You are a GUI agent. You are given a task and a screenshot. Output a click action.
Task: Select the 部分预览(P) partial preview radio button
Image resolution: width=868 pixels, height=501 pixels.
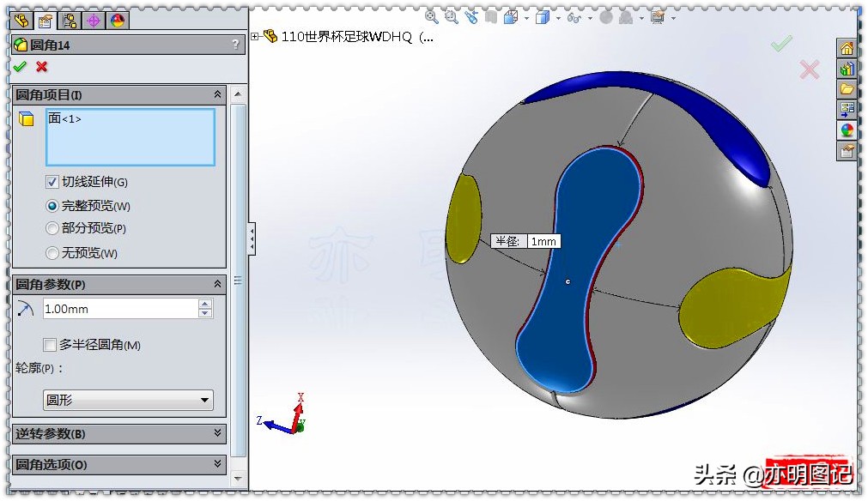tap(52, 228)
